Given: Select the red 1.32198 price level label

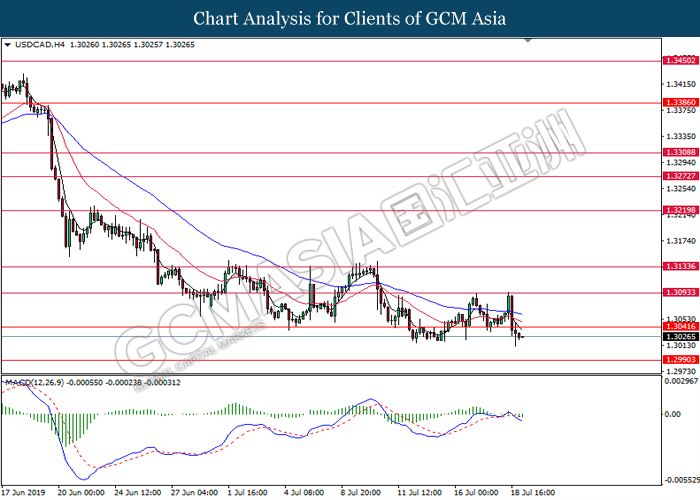Looking at the screenshot, I should tap(680, 210).
